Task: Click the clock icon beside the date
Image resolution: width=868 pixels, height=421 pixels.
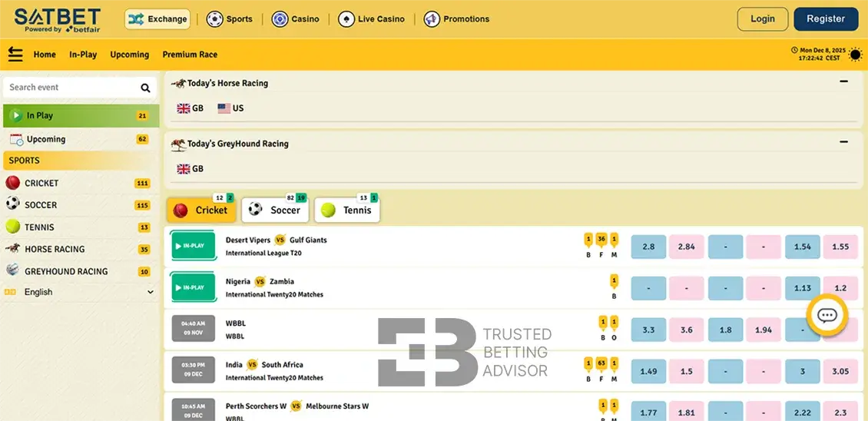Action: [794, 50]
